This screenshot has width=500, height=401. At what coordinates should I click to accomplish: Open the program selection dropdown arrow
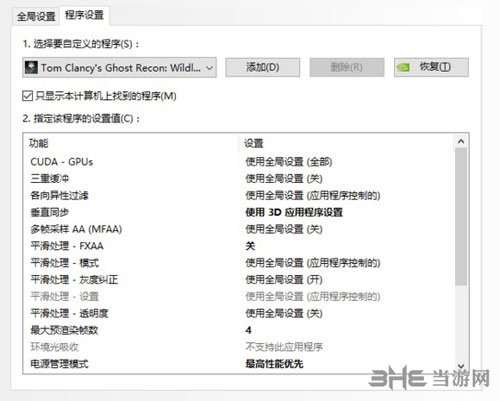coord(209,68)
